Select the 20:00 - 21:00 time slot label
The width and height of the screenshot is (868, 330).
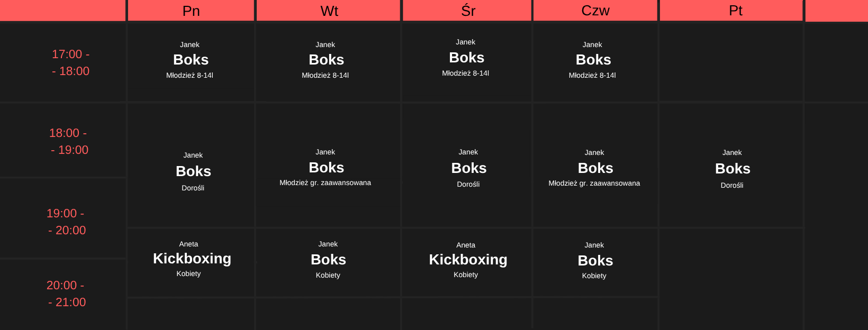pyautogui.click(x=66, y=294)
